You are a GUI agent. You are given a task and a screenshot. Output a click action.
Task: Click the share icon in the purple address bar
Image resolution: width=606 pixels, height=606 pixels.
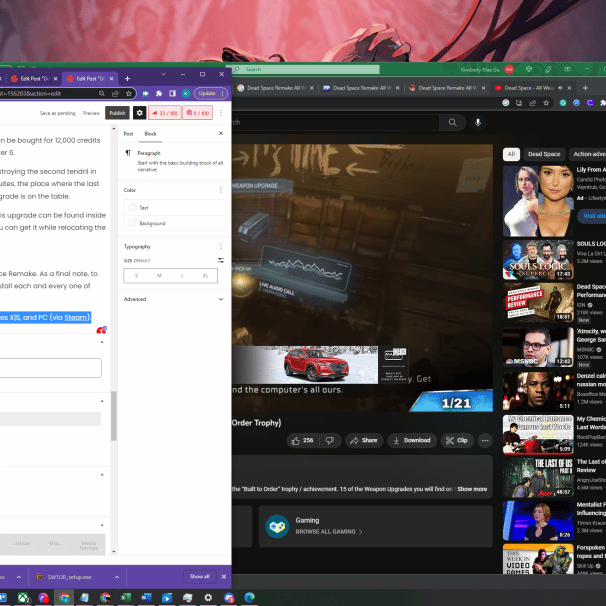point(115,93)
